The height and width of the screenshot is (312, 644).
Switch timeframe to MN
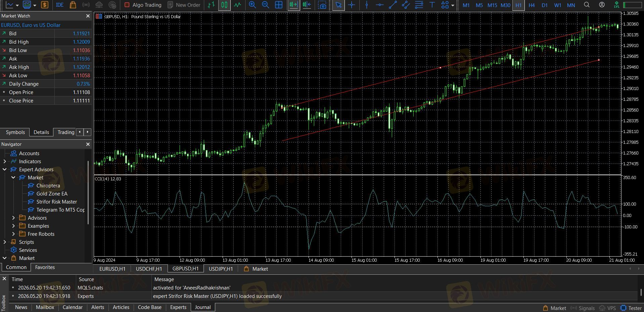[x=571, y=5]
